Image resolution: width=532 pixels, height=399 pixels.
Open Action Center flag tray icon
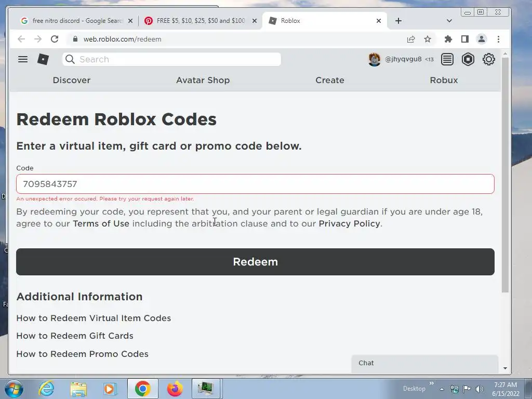point(467,389)
